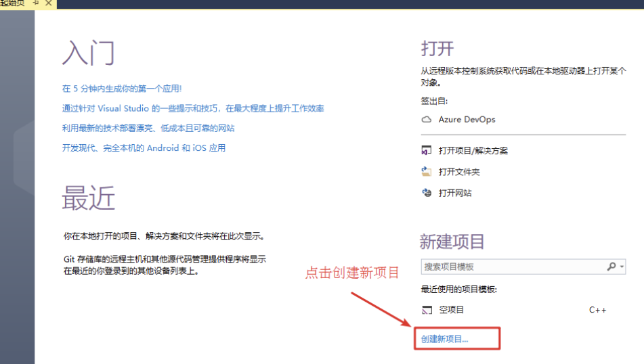Open the Visual Studio tips and tricks link
644x364 pixels.
click(x=193, y=108)
